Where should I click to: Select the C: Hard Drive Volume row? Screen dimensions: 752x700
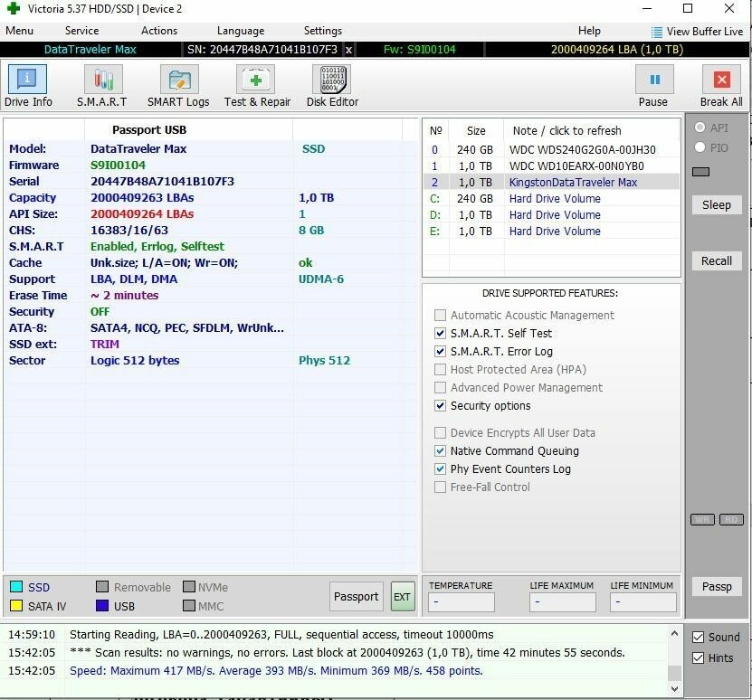tap(551, 198)
